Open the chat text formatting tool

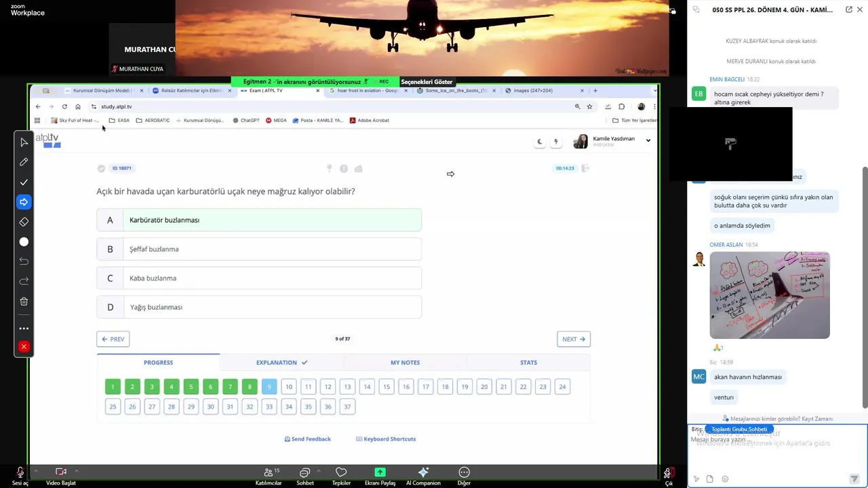pyautogui.click(x=697, y=479)
